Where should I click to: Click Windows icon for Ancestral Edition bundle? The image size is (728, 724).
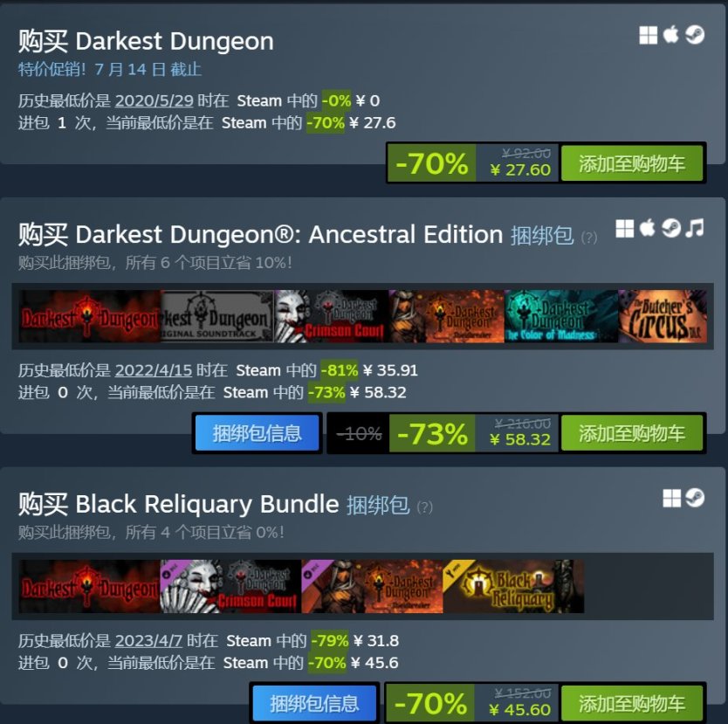pyautogui.click(x=625, y=229)
